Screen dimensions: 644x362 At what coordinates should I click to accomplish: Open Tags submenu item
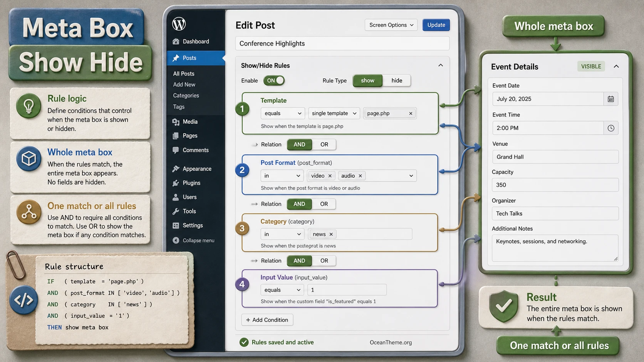coord(179,107)
